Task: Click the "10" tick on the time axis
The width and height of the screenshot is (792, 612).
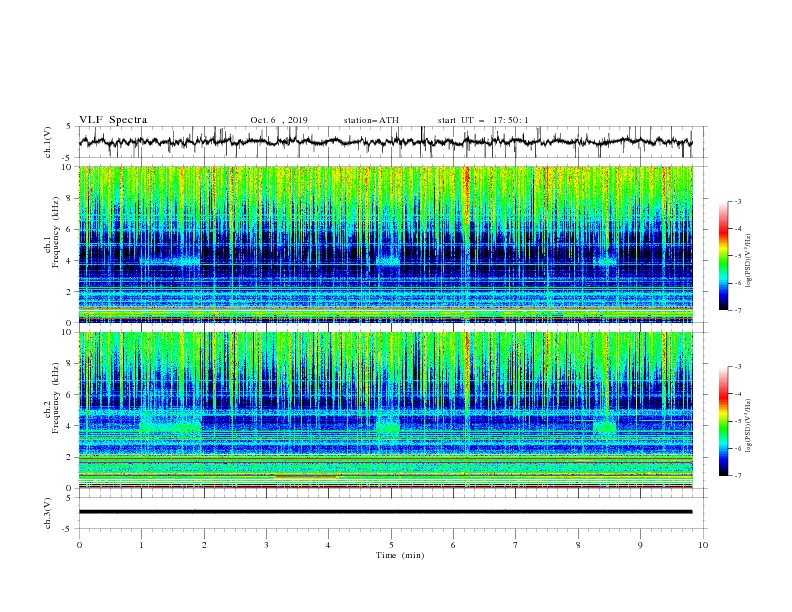Action: (703, 545)
